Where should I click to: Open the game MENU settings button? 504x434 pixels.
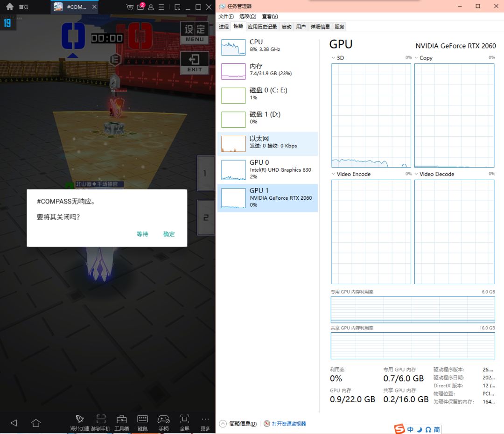coord(195,33)
